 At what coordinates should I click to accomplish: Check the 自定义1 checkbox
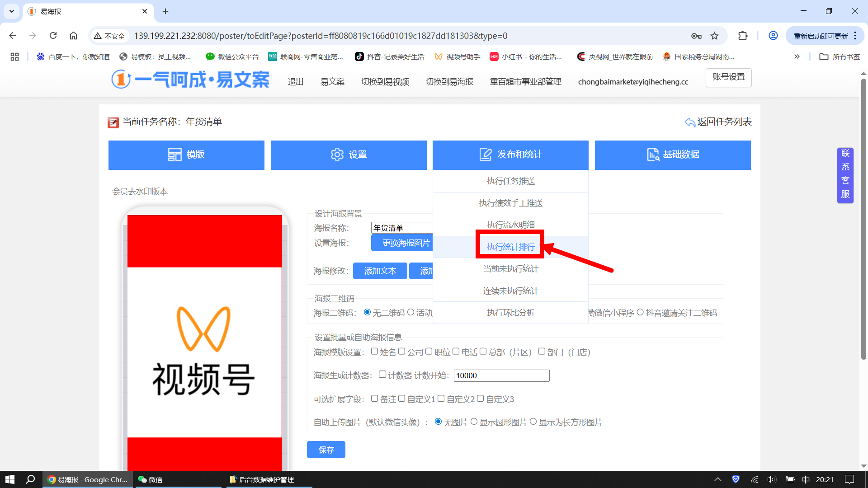401,399
